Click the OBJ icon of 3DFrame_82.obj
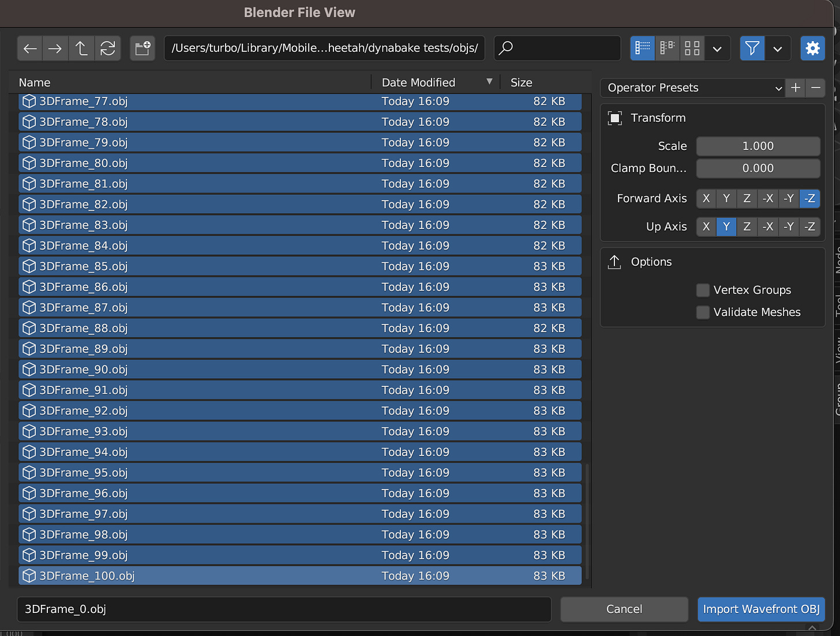 [x=29, y=204]
